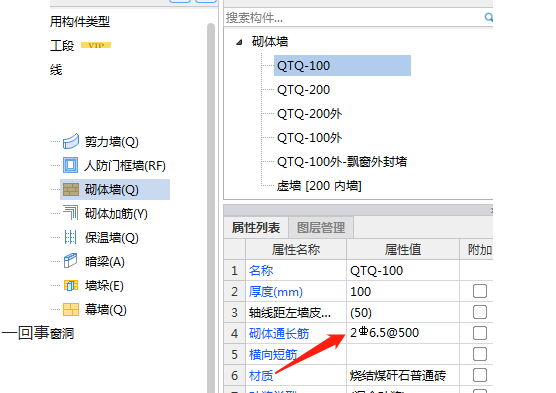Enable the 砌体通长筋 additional checkbox
This screenshot has width=556, height=393.
point(480,333)
